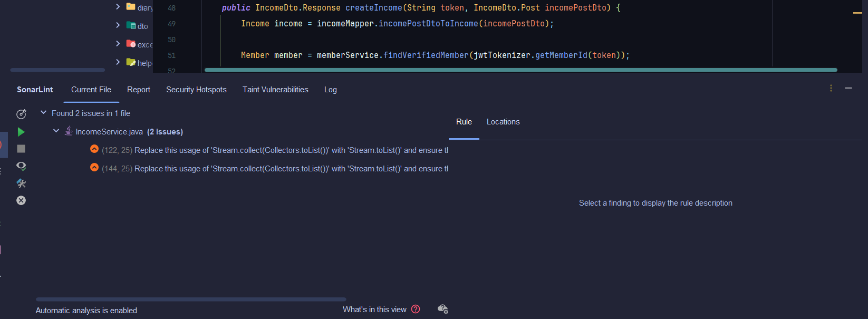This screenshot has width=868, height=319.
Task: Collapse the Found 2 issues in 1 file node
Action: [x=44, y=113]
